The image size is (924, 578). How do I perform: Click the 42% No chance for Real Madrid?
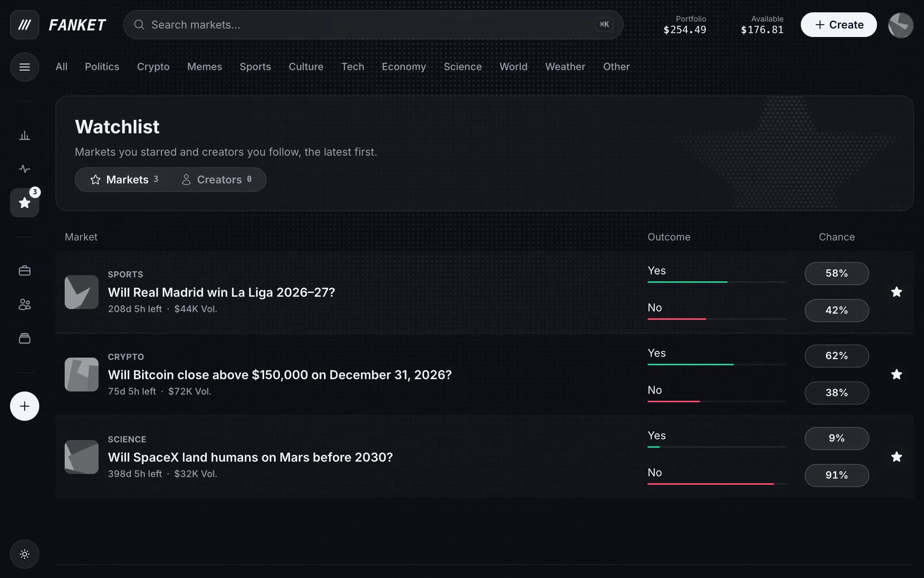coord(837,311)
